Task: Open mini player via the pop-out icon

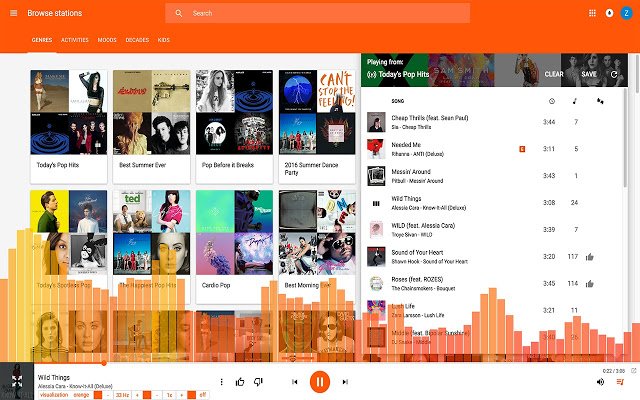Action: coord(634,371)
